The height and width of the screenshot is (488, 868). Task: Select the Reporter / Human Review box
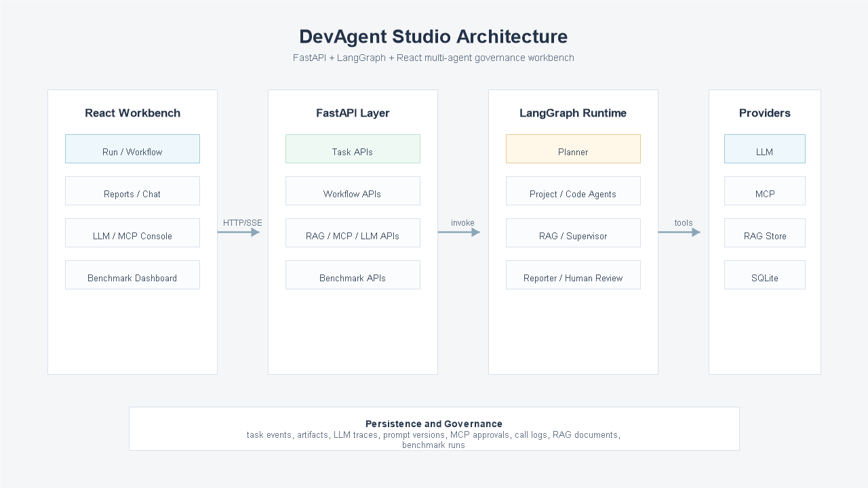573,274
